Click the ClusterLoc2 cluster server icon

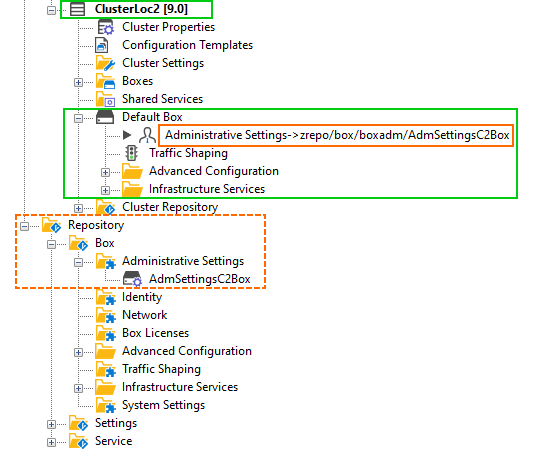pyautogui.click(x=77, y=9)
